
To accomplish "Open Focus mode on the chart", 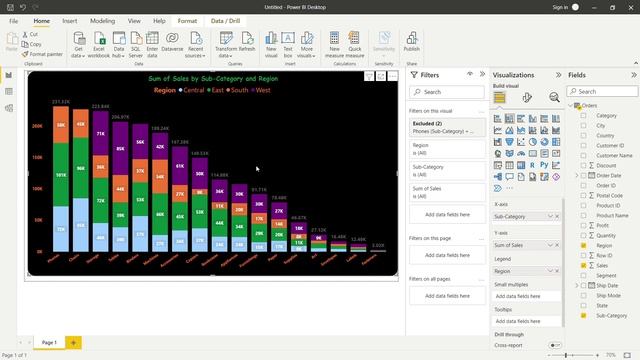I will pyautogui.click(x=381, y=76).
